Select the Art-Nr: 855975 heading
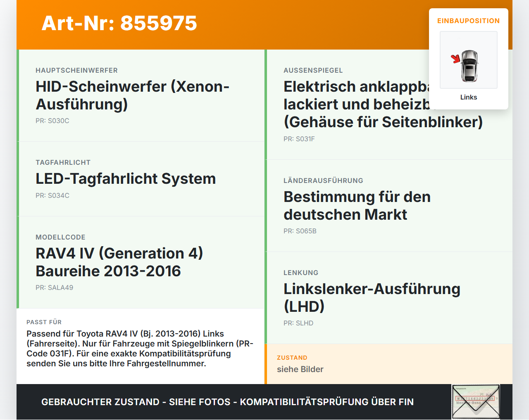Screen dimensions: 529x420 (x=119, y=23)
